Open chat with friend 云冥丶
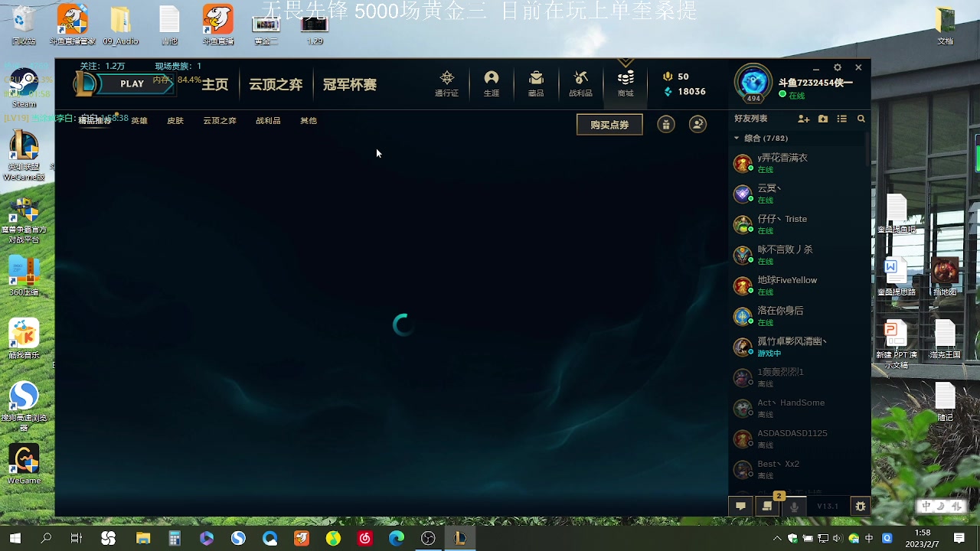The height and width of the screenshot is (551, 980). [x=796, y=194]
